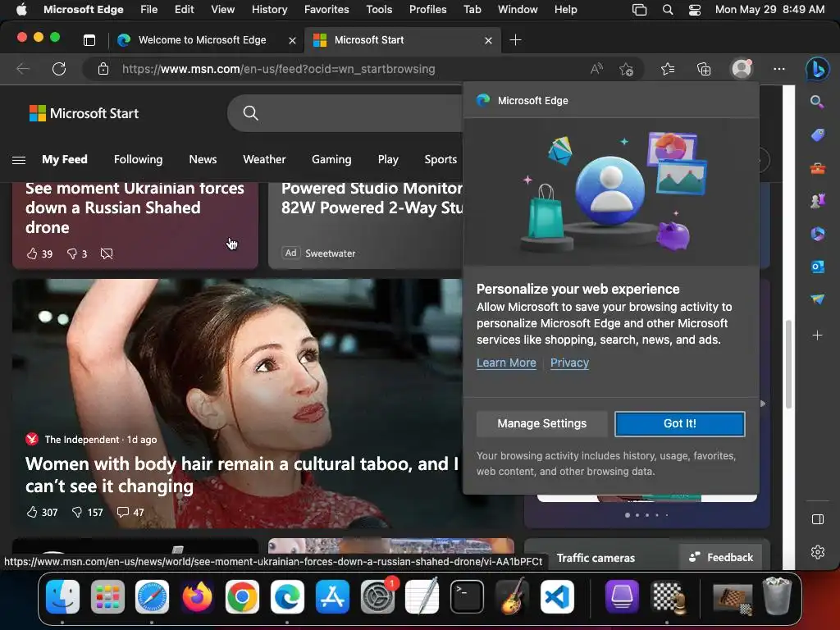The height and width of the screenshot is (630, 840).
Task: Select the Sports feed tab
Action: click(441, 160)
